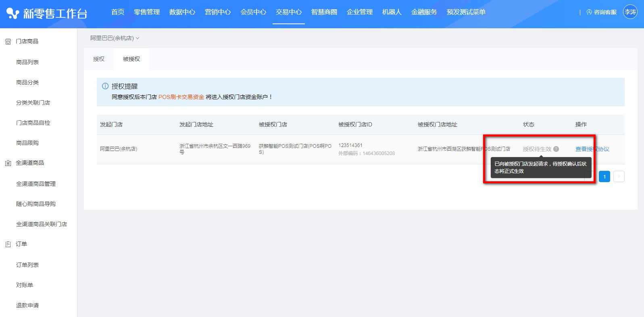The image size is (644, 317).
Task: Click the 全渠道商品 section icon
Action: click(x=8, y=163)
